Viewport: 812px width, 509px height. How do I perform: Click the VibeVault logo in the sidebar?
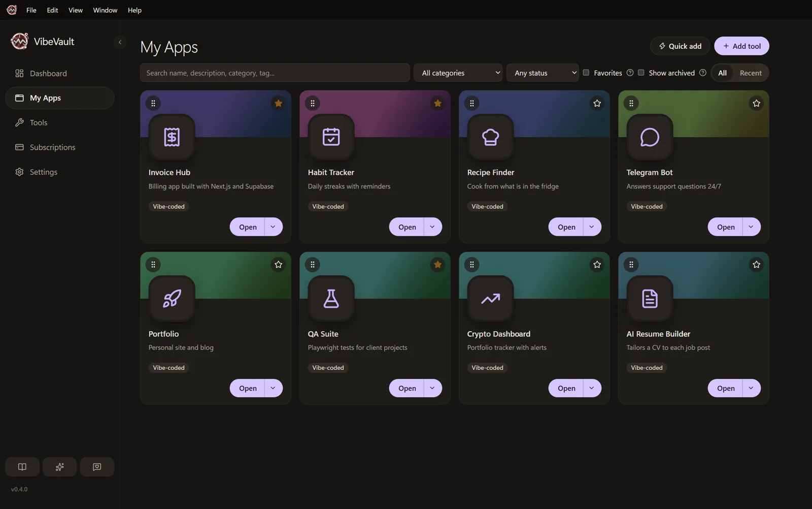tap(19, 41)
